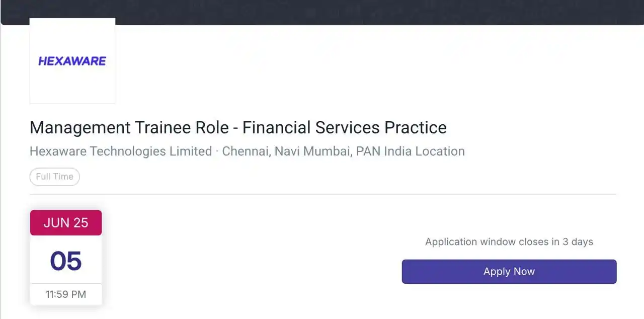
Task: Click the white square logo thumbnail border
Action: [72, 61]
